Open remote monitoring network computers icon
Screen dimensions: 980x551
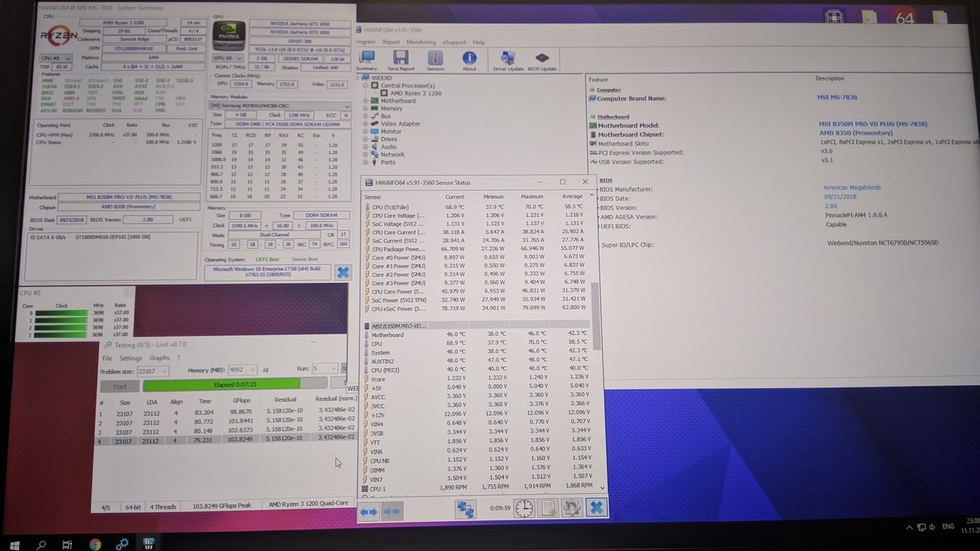click(x=465, y=508)
